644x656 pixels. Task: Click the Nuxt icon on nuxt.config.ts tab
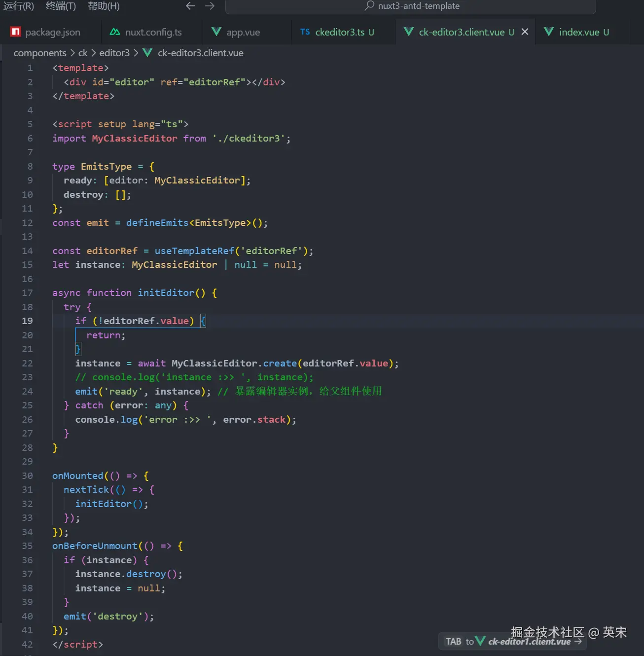click(115, 32)
